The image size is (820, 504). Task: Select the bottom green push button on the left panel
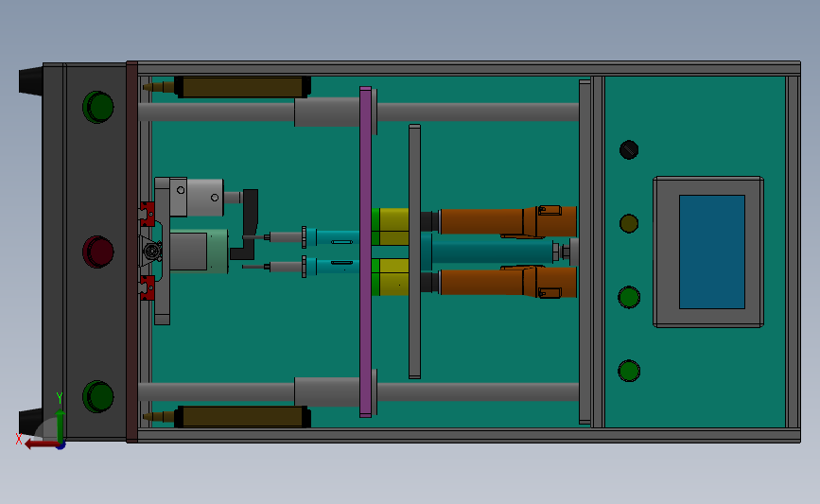98,396
